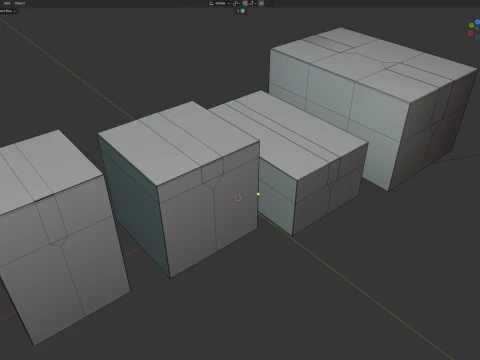Open the Select Box drag-mode dropdown
Image resolution: width=480 pixels, height=360 pixels.
8,11
